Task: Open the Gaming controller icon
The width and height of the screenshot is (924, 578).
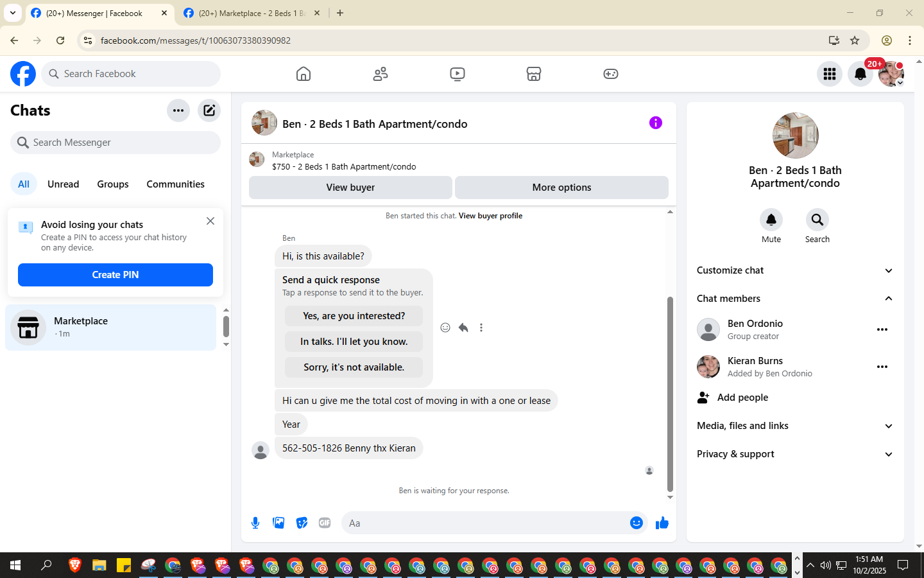Action: 611,74
